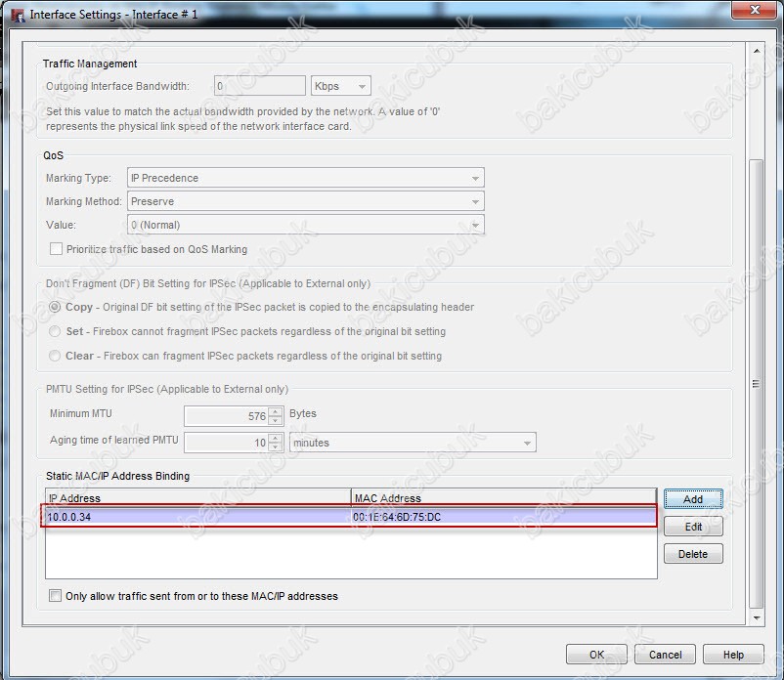Screen dimensions: 784x680
Task: Click Add to create MAC/IP binding
Action: click(x=692, y=499)
